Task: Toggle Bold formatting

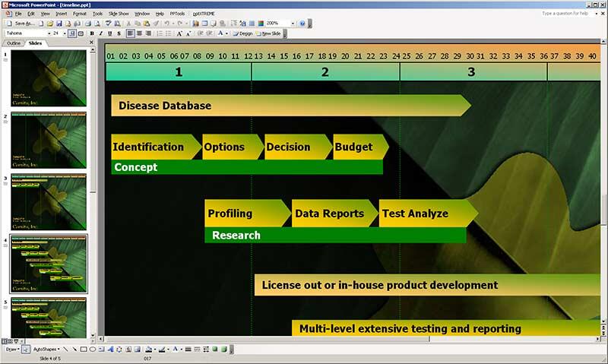Action: [91, 33]
